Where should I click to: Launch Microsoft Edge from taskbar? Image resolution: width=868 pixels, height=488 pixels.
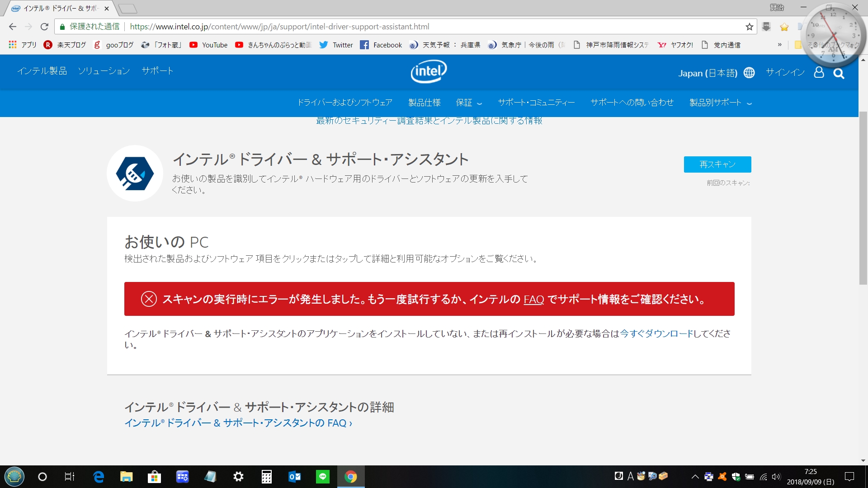(x=98, y=477)
